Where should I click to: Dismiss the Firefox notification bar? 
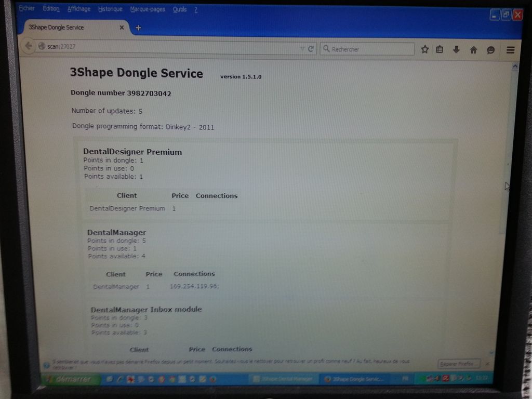(487, 364)
